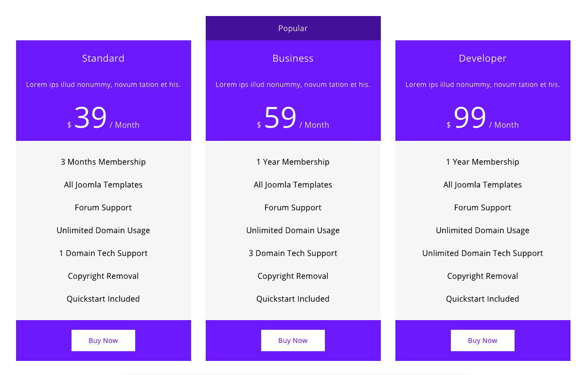This screenshot has width=588, height=375.
Task: Click '3 Months Membership' in Standard
Action: pos(103,162)
